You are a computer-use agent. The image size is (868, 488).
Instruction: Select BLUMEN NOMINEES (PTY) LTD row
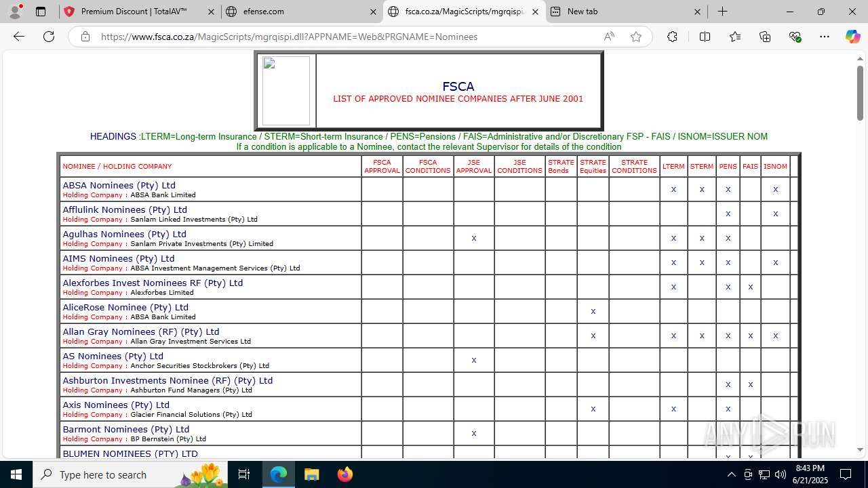click(130, 453)
